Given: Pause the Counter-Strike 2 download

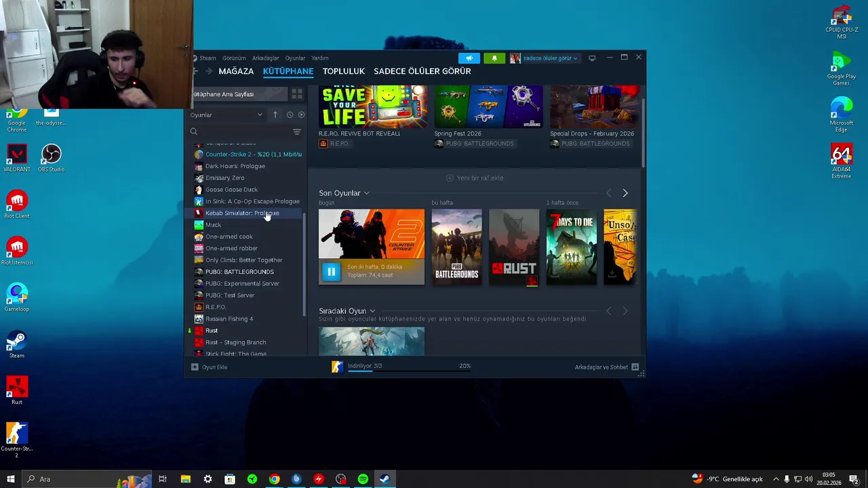Looking at the screenshot, I should point(331,272).
